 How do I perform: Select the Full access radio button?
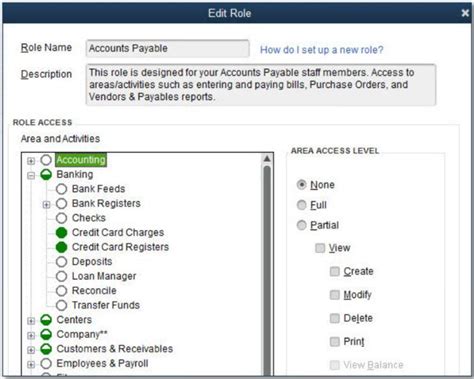pyautogui.click(x=301, y=205)
